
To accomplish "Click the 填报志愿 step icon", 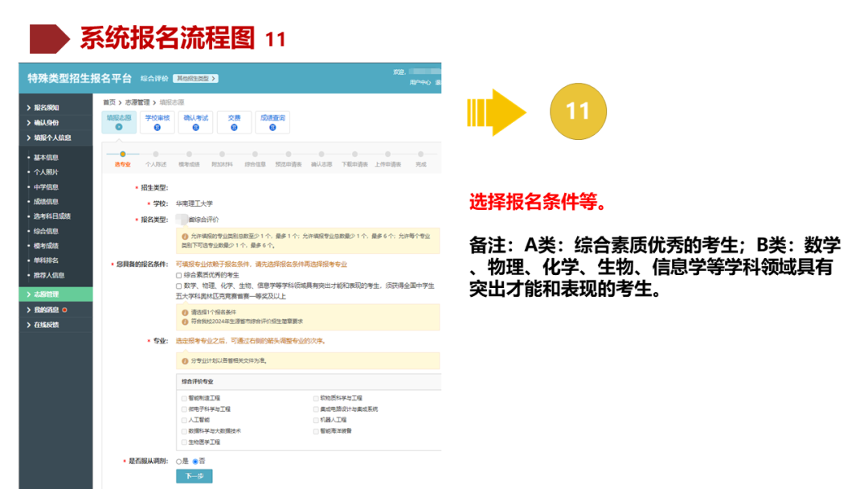I will click(118, 127).
